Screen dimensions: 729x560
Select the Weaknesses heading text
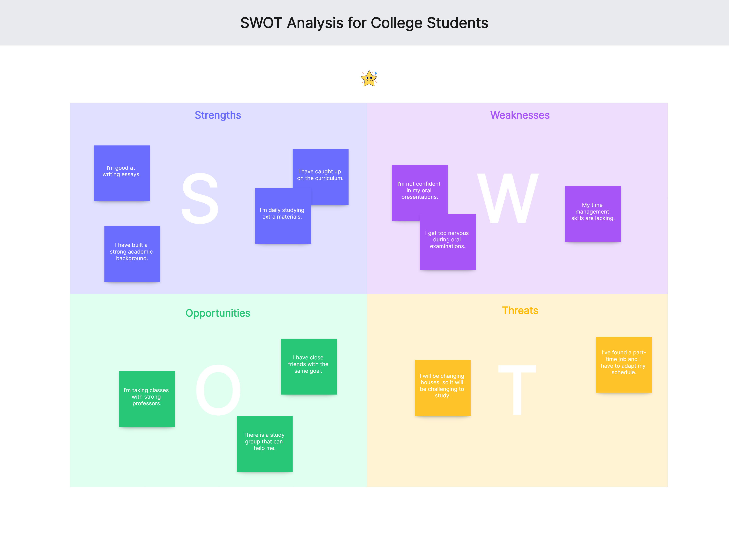pyautogui.click(x=520, y=115)
